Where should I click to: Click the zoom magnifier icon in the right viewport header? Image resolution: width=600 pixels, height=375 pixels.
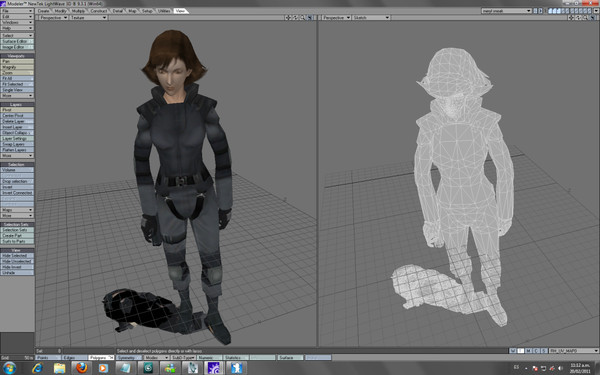click(585, 18)
